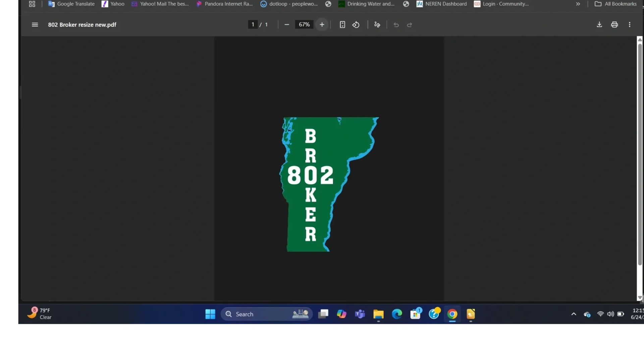Image resolution: width=644 pixels, height=362 pixels.
Task: Open Task View on the taskbar
Action: tap(323, 314)
